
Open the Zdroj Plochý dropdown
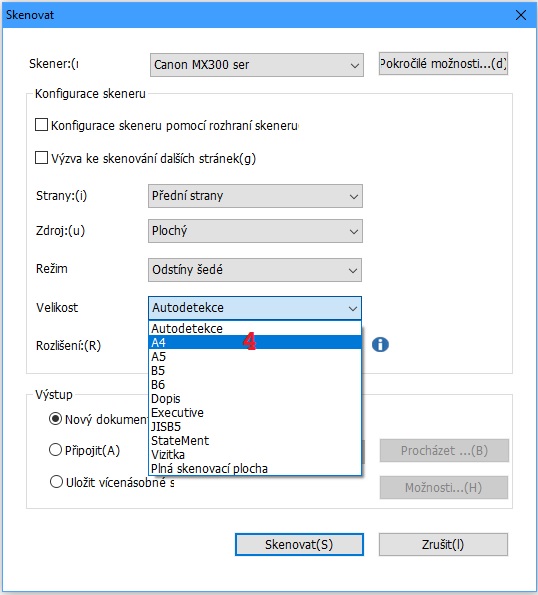(255, 231)
